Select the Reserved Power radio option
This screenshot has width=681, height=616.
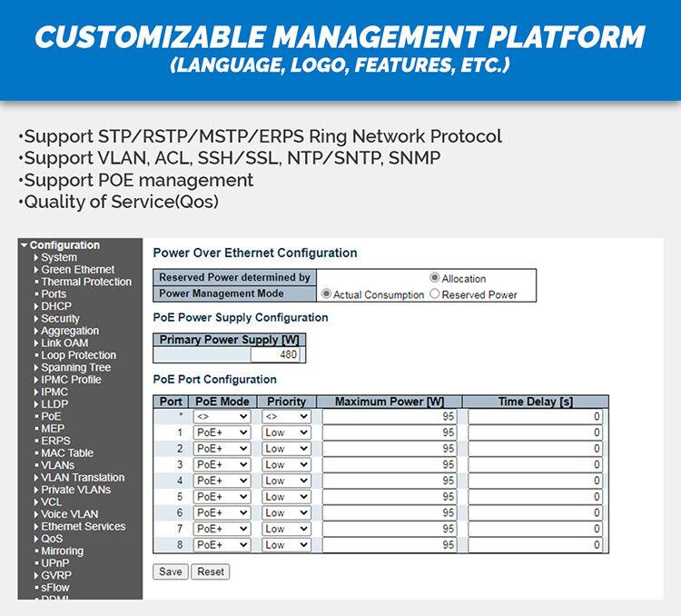435,294
